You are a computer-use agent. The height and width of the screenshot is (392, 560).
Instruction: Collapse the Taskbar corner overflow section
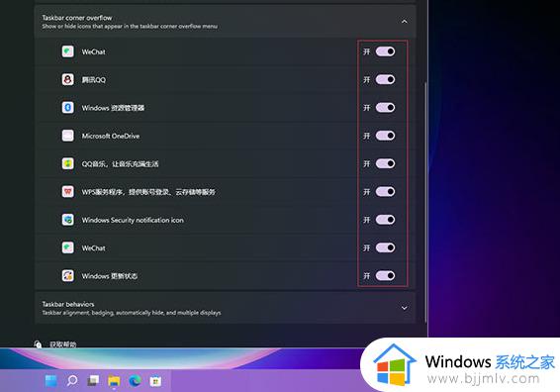click(405, 22)
